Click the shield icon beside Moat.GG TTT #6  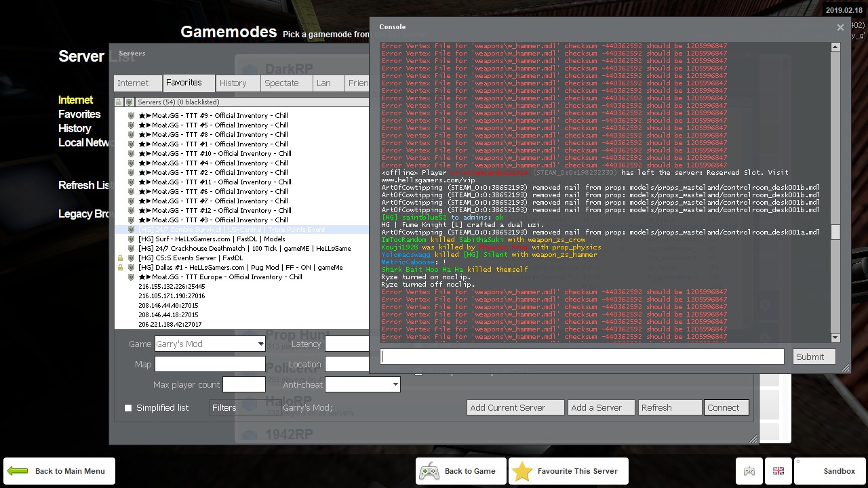click(131, 191)
